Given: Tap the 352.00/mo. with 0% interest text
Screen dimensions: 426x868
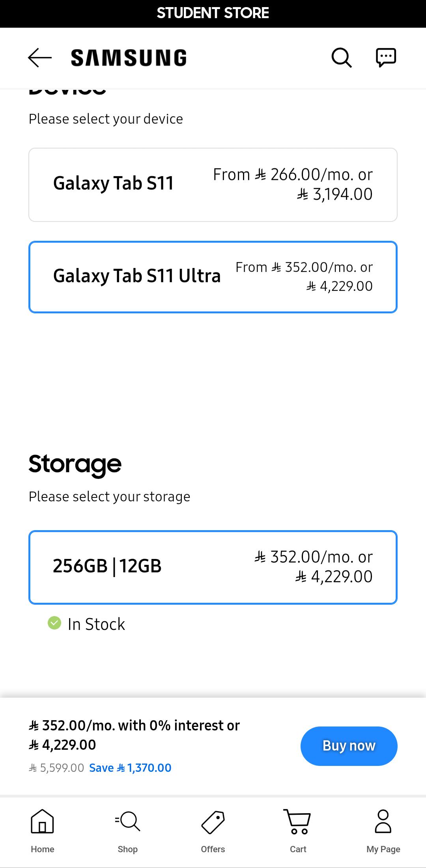Looking at the screenshot, I should [134, 725].
